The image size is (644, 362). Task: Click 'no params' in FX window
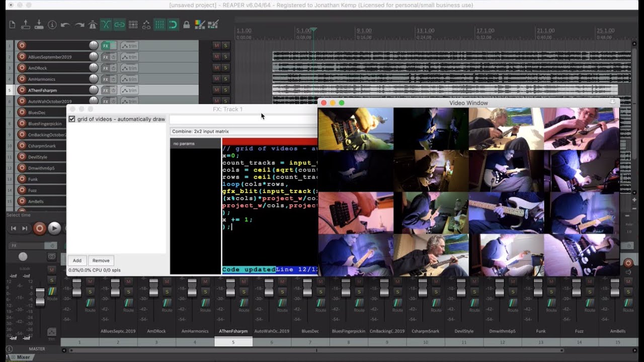(x=184, y=144)
